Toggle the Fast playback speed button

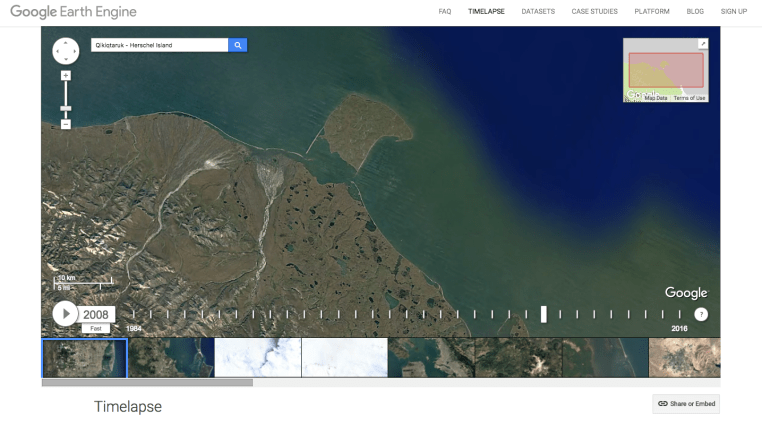(x=96, y=328)
